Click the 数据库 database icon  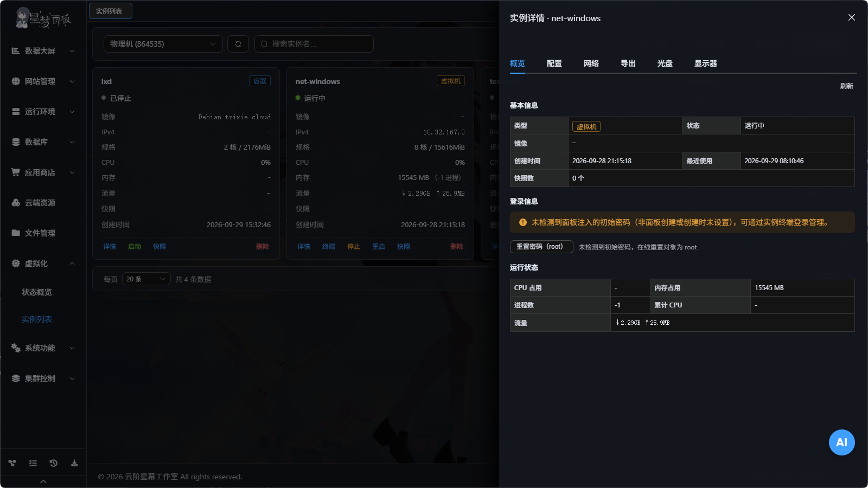pos(16,142)
